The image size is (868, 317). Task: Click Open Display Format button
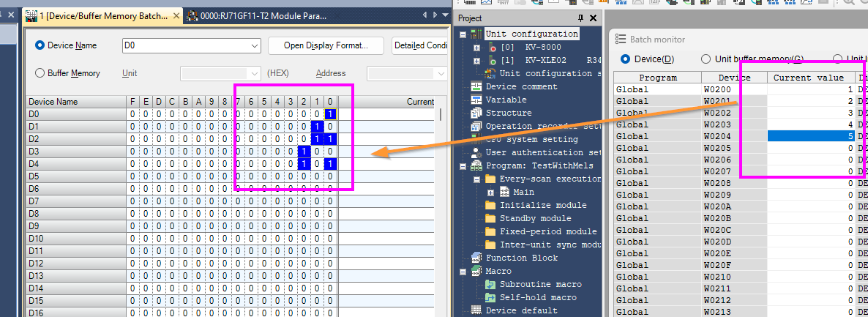click(x=326, y=45)
